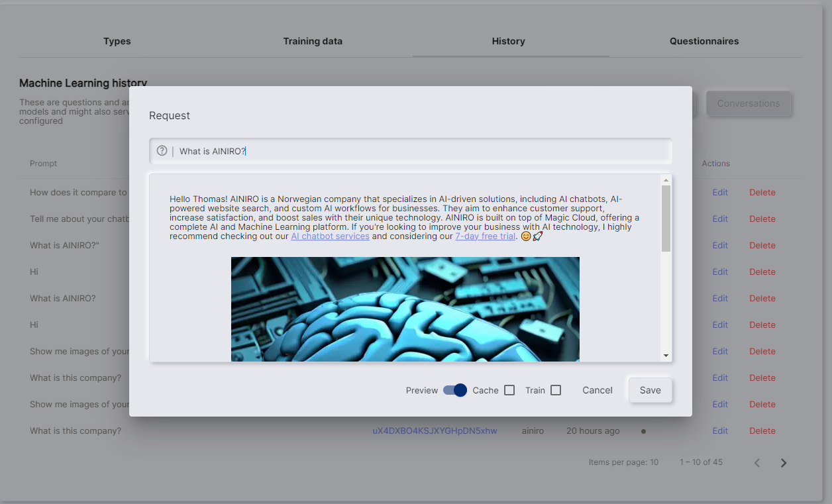The image size is (832, 504).
Task: Click Cancel in the dialog
Action: coord(598,390)
